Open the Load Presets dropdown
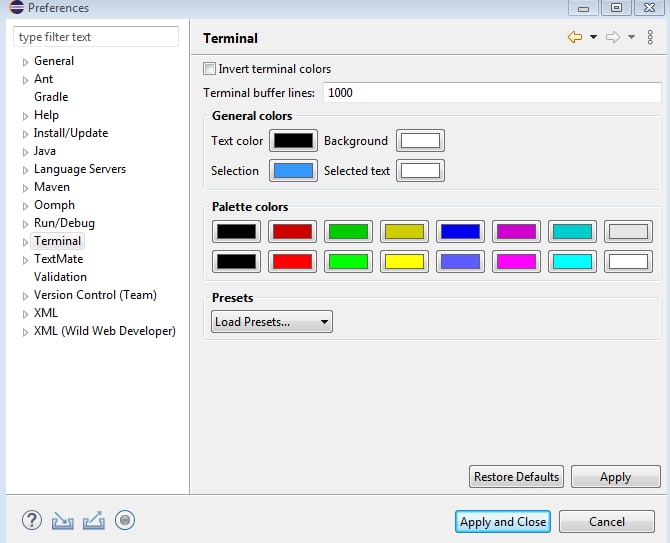The image size is (670, 543). (x=272, y=322)
